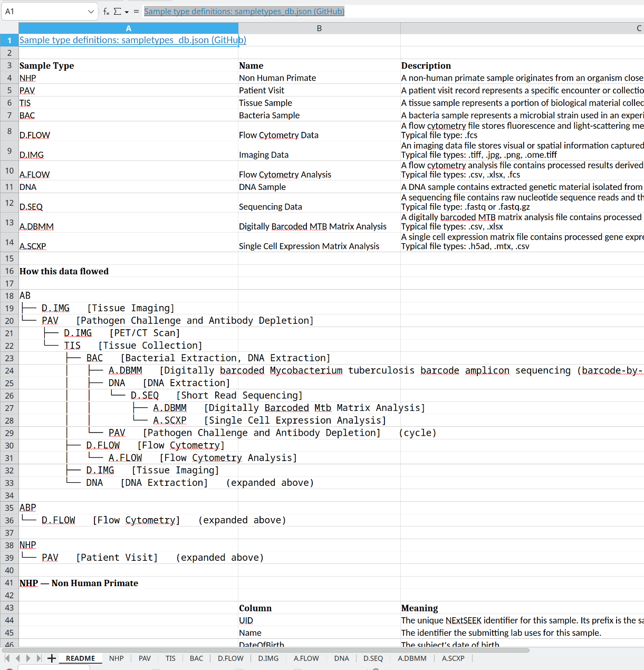This screenshot has width=644, height=670.
Task: Open the Name Box dropdown showing A1
Action: [91, 11]
